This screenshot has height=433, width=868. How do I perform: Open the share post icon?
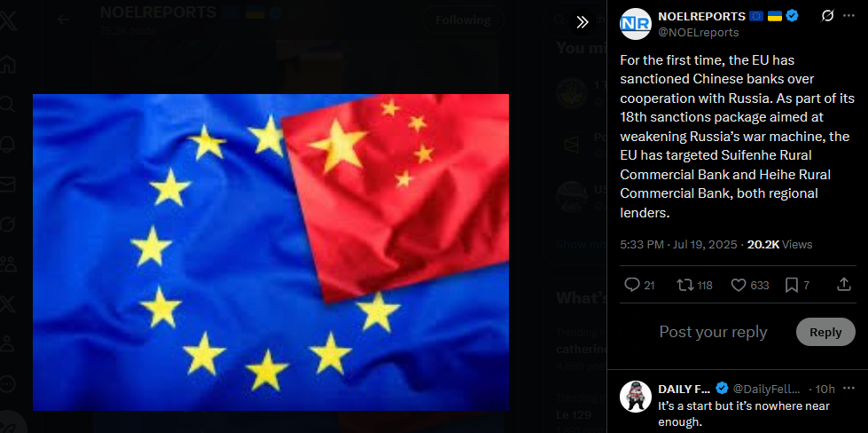click(844, 284)
